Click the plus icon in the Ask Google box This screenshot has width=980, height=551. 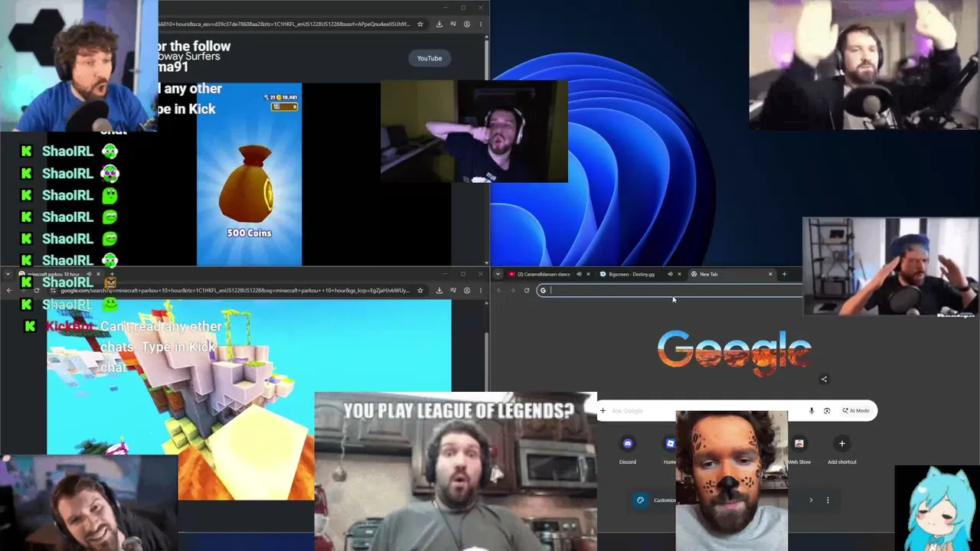click(603, 411)
